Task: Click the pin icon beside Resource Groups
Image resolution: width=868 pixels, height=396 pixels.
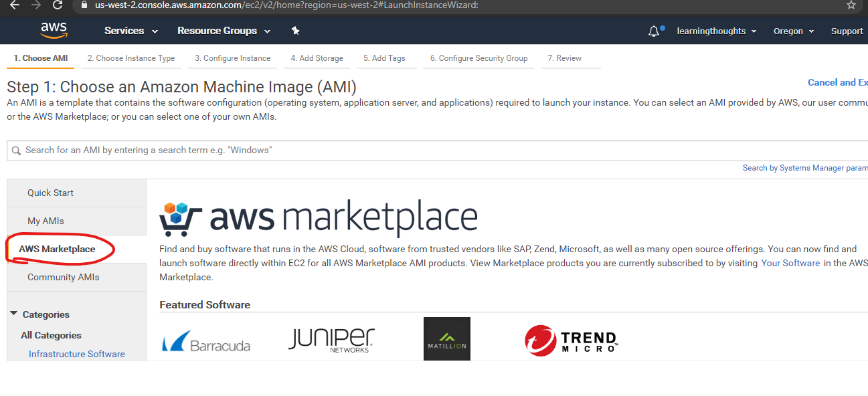Action: 295,31
